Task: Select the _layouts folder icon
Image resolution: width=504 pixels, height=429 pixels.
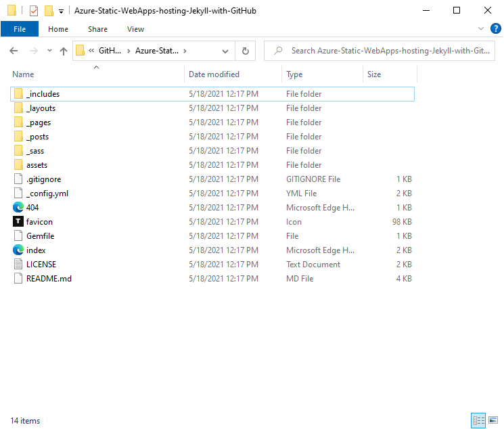Action: pos(18,108)
